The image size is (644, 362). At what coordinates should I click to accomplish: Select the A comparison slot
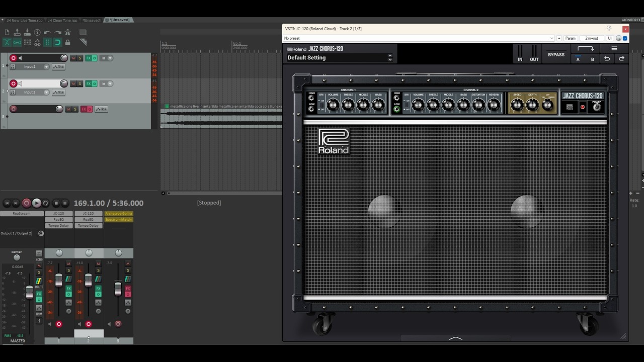click(x=578, y=59)
